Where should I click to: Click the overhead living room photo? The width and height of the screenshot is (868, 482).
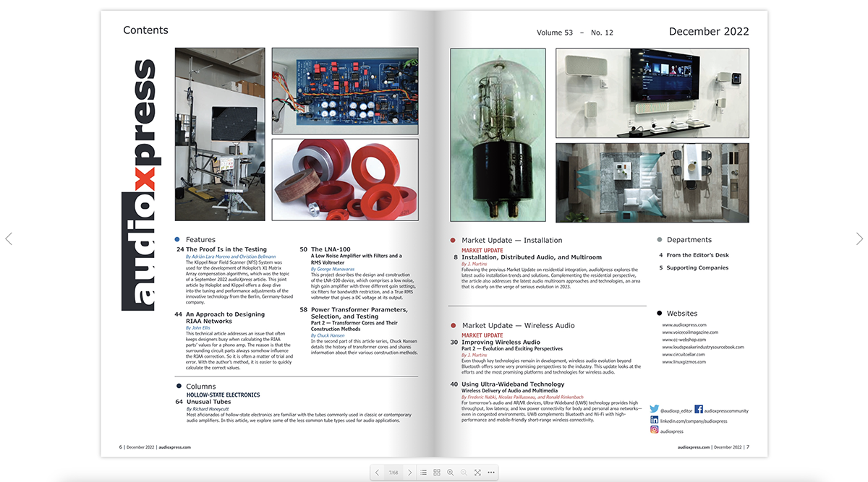tap(652, 183)
